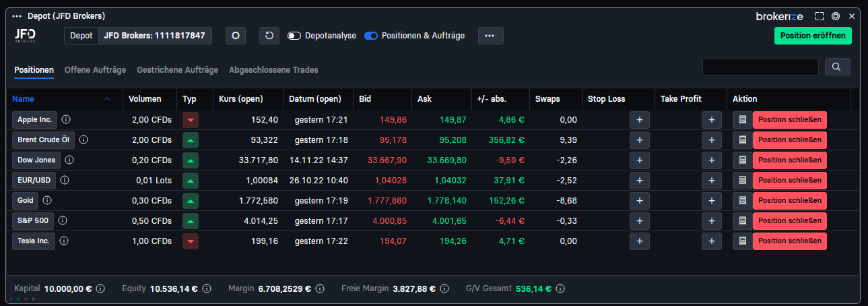Open details document icon for S&P 500

(x=742, y=220)
